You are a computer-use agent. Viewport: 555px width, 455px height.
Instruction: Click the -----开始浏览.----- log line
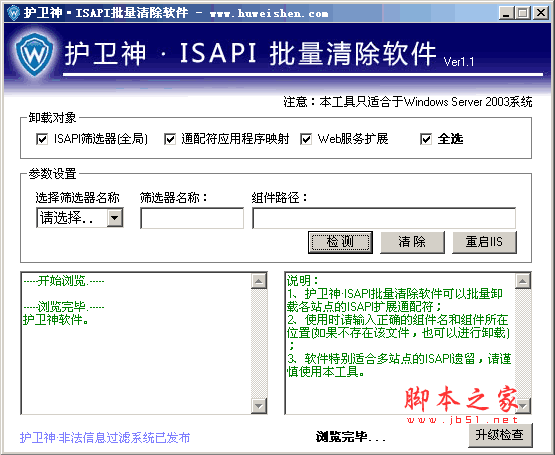(x=64, y=281)
